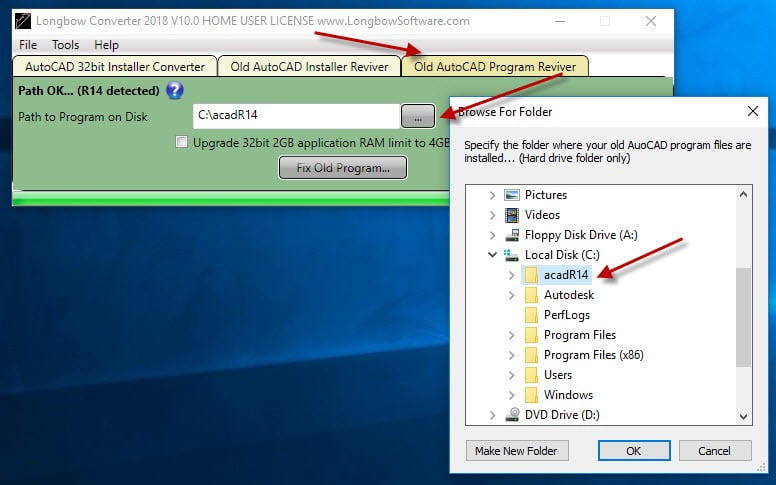The width and height of the screenshot is (776, 485).
Task: Click the Local Disk (C:) drive icon
Action: [x=511, y=255]
